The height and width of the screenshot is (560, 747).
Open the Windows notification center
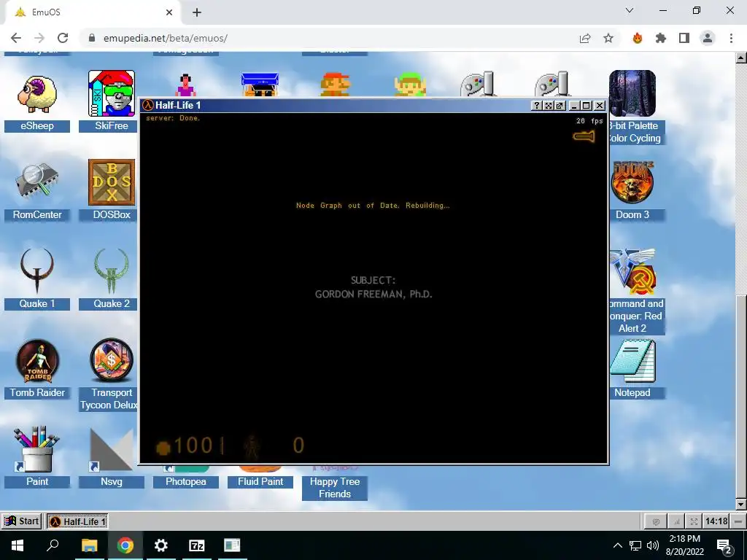point(724,545)
